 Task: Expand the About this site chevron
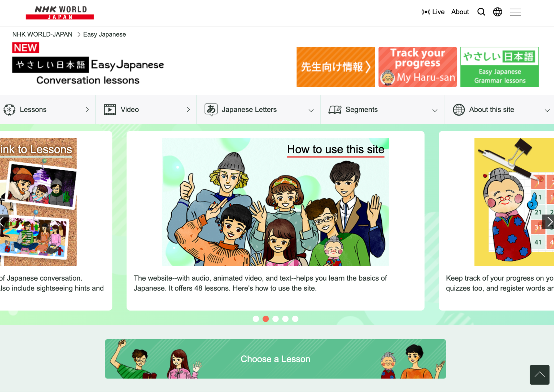point(547,110)
